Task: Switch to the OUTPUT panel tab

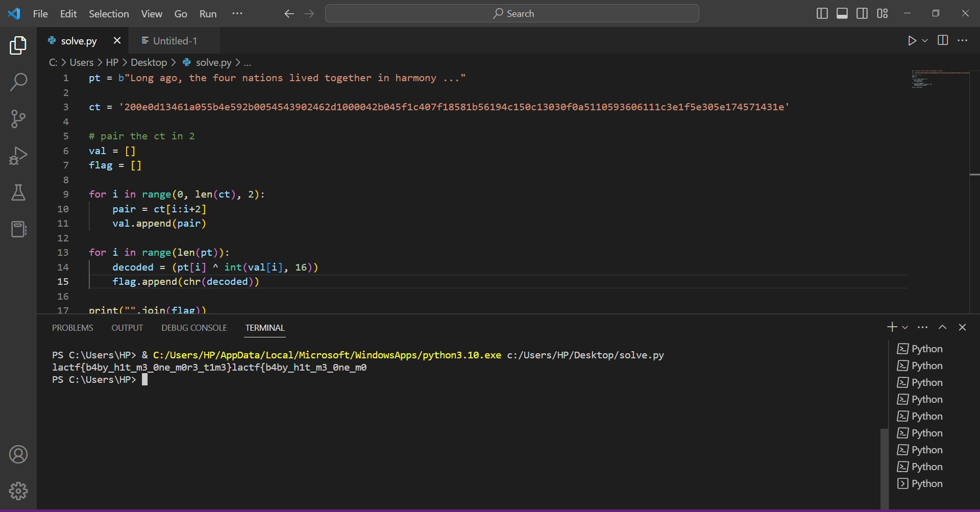Action: click(x=127, y=328)
